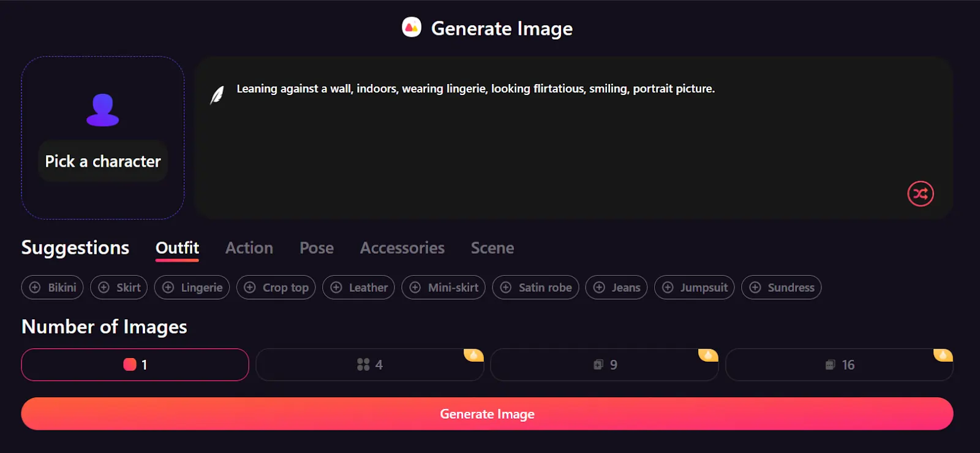The width and height of the screenshot is (980, 453).
Task: Add the Bikini outfit suggestion
Action: (52, 287)
